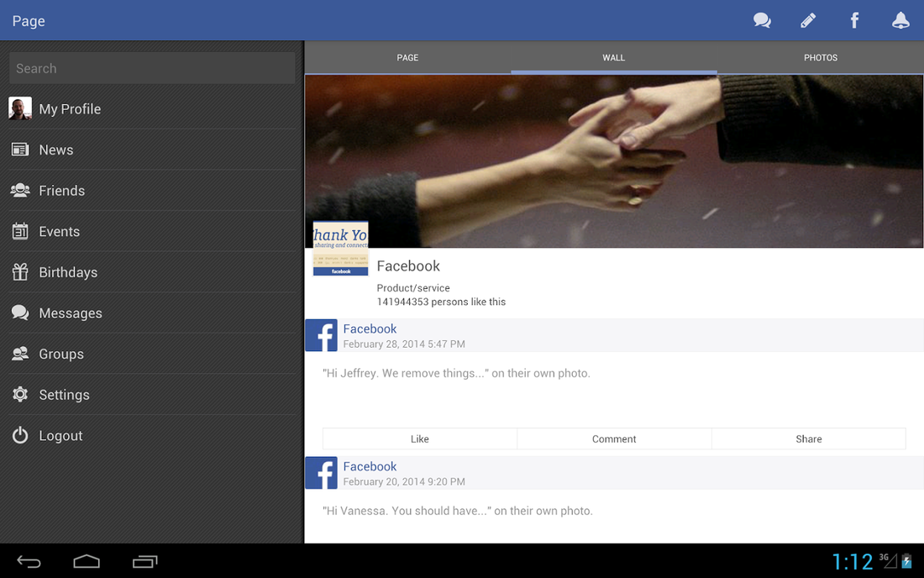This screenshot has width=924, height=578.
Task: Tap the battery charging status icon
Action: [x=907, y=561]
